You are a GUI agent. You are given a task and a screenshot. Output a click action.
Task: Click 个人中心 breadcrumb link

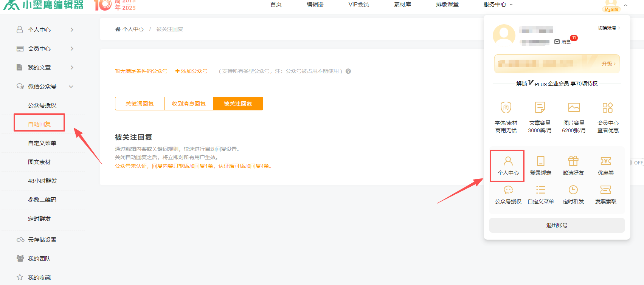133,29
